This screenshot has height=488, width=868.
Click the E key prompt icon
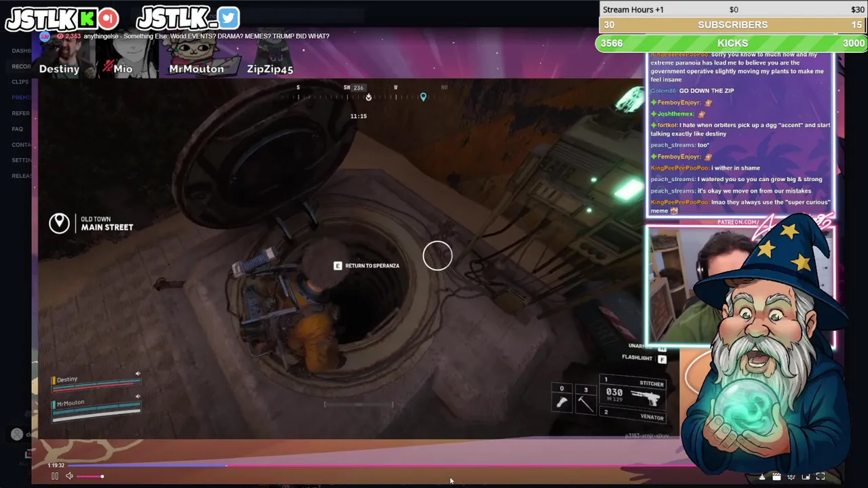(x=338, y=266)
